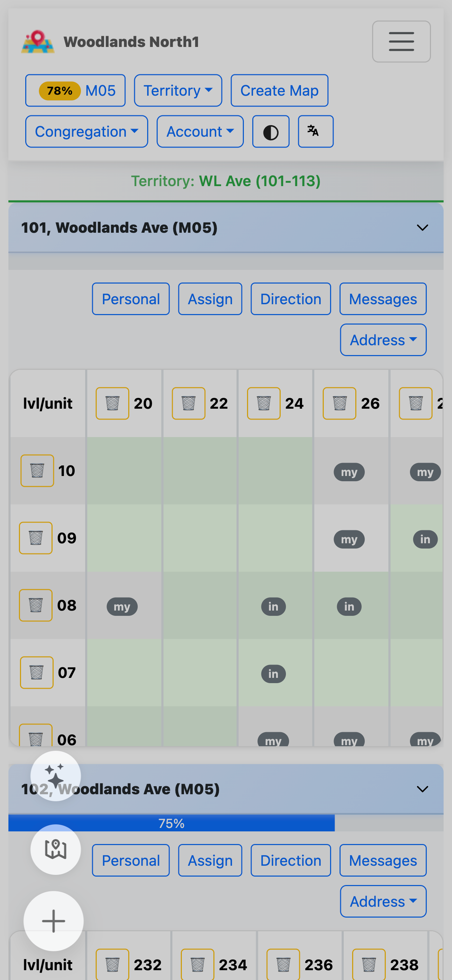This screenshot has height=980, width=452.
Task: Click the trash icon for level 10
Action: pos(36,470)
